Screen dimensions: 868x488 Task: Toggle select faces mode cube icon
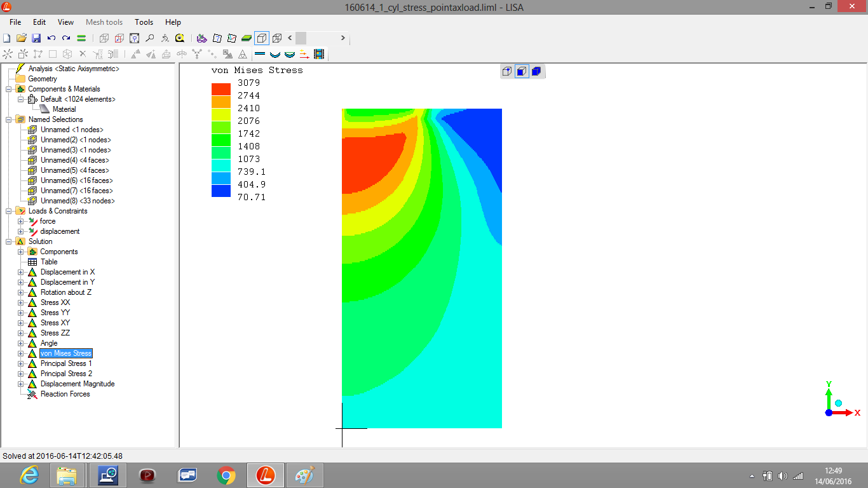521,71
